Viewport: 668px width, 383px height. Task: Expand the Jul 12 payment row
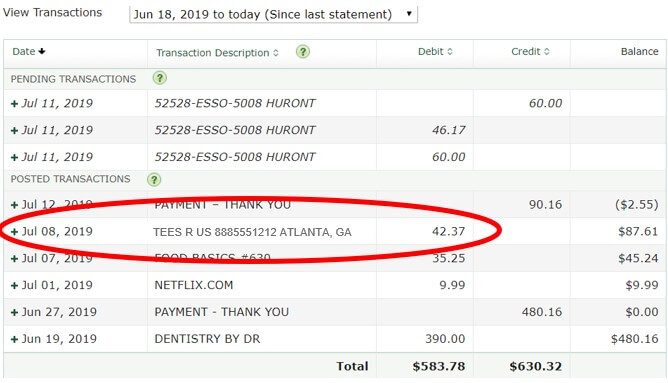pyautogui.click(x=14, y=205)
